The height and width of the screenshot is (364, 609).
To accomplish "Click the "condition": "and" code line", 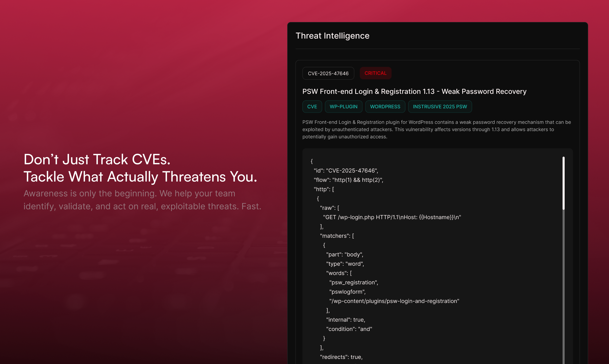I will [349, 329].
